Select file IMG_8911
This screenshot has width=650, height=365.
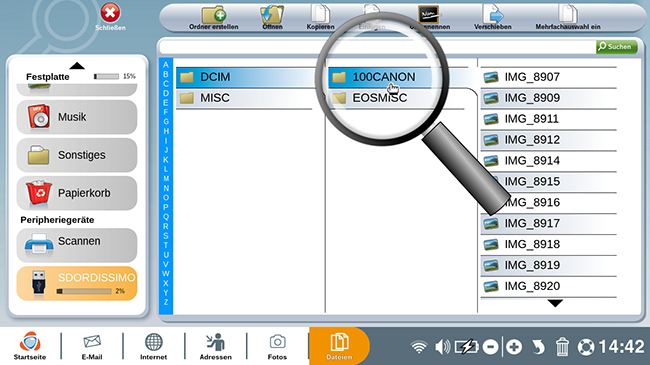coord(548,119)
